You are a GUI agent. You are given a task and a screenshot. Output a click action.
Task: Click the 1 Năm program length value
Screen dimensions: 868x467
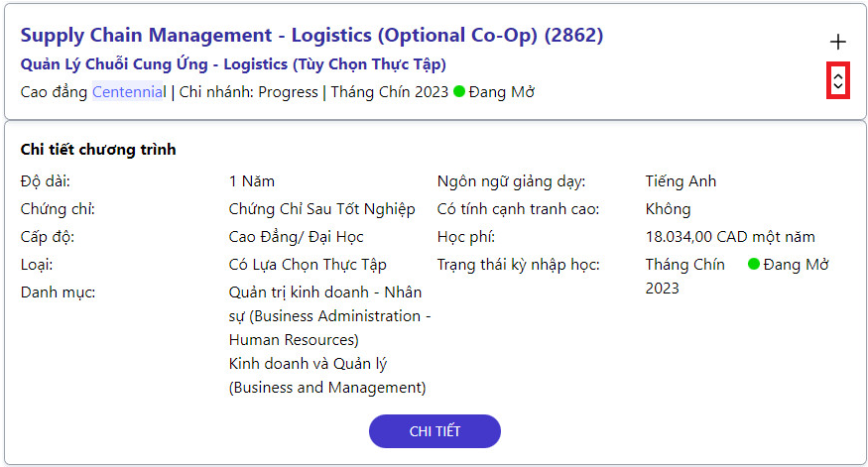coord(251,181)
